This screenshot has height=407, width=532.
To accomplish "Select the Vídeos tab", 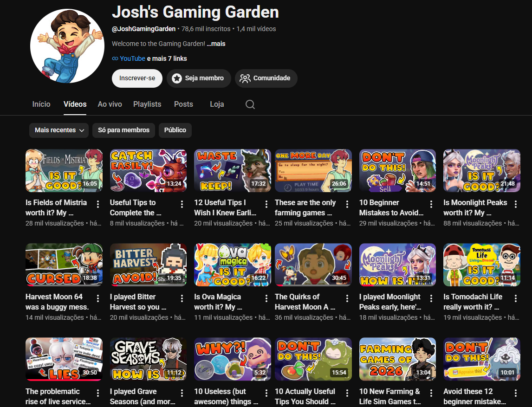I will point(75,104).
